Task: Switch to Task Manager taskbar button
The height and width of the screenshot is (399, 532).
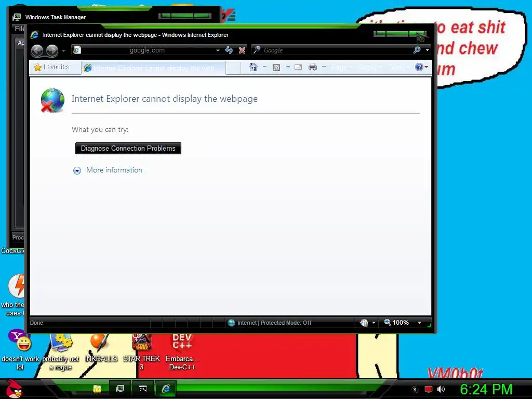Action: [120, 389]
